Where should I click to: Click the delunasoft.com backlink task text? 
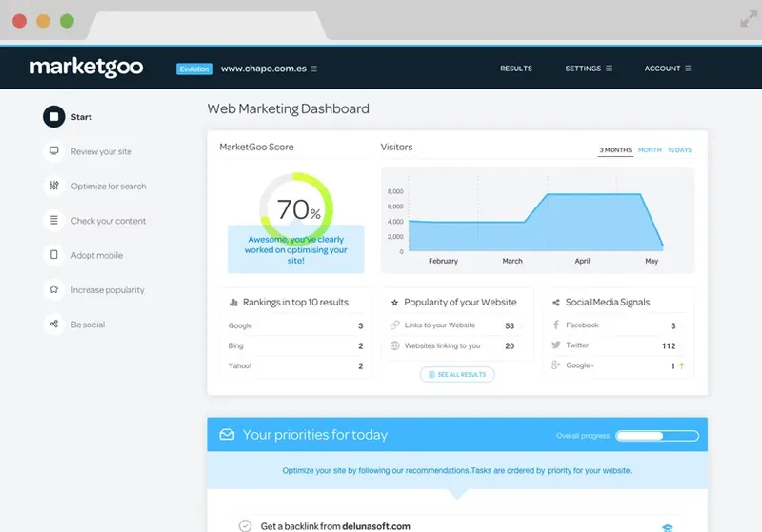335,526
